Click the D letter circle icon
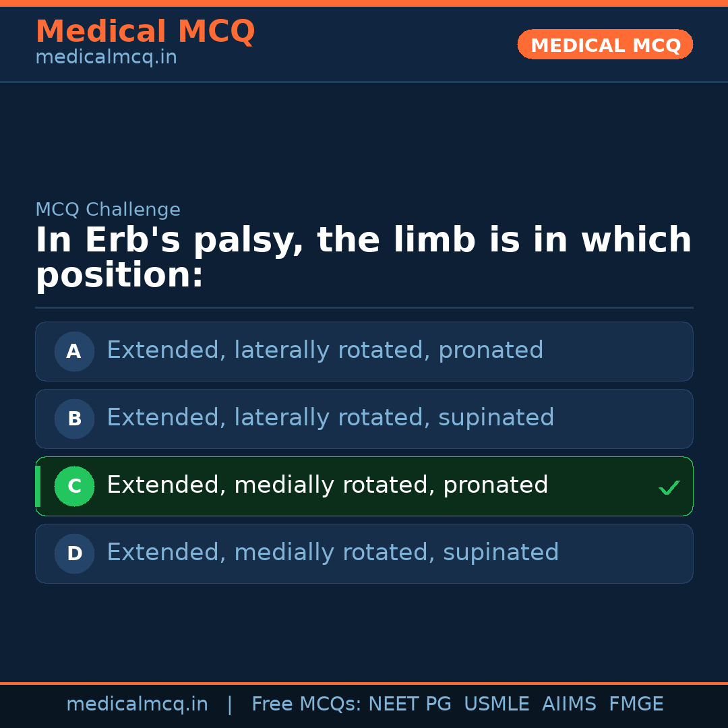 [x=74, y=553]
